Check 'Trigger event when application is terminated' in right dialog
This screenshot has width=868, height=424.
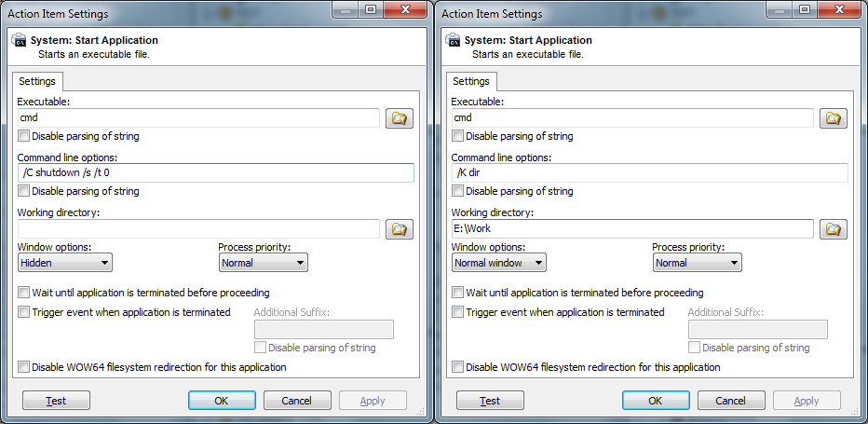(x=457, y=312)
